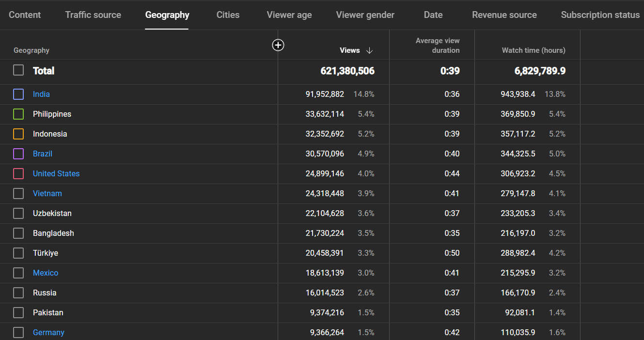Select the Geography tab
Viewport: 644px width, 340px height.
[x=167, y=15]
